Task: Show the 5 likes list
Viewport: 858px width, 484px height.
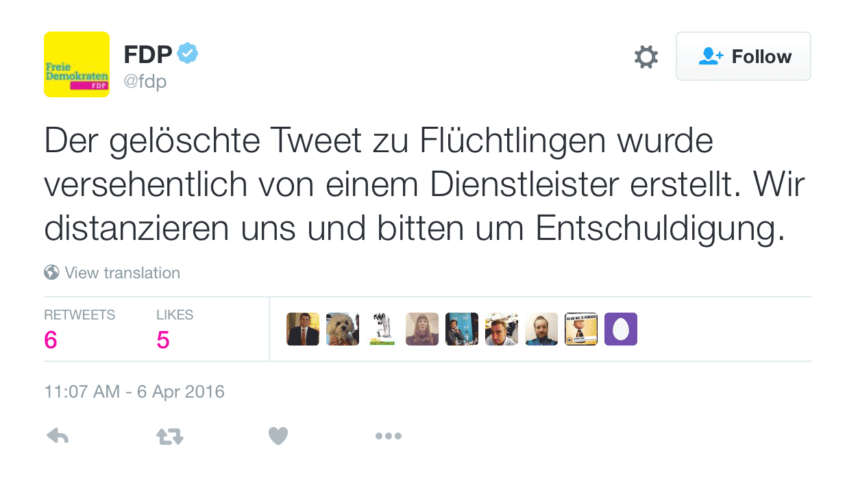Action: point(175,328)
